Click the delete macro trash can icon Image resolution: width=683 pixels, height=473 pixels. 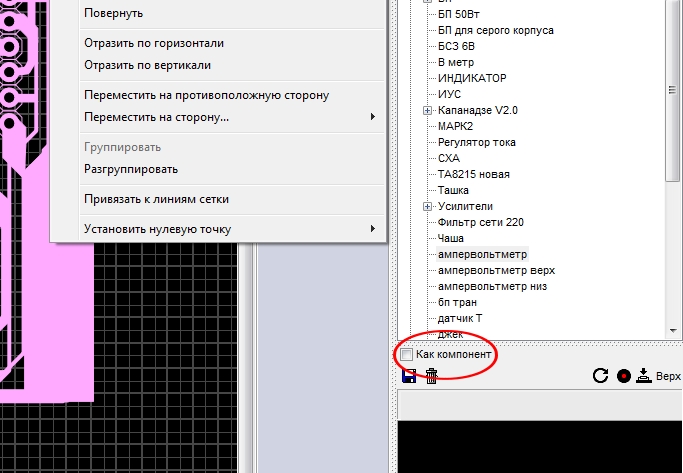click(431, 376)
